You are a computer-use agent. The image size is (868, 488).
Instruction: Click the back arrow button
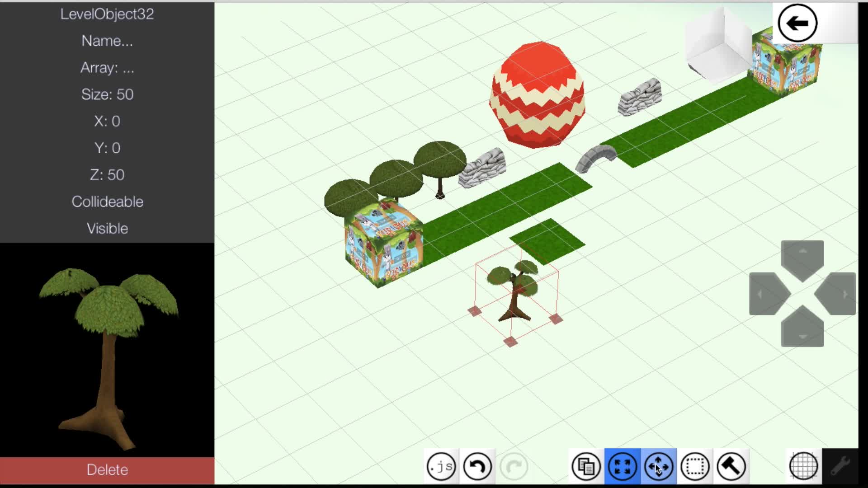[x=797, y=23]
